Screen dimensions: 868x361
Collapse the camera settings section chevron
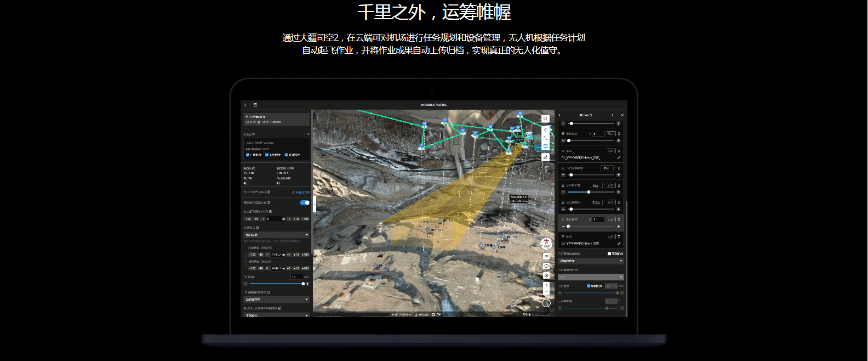pos(308,134)
